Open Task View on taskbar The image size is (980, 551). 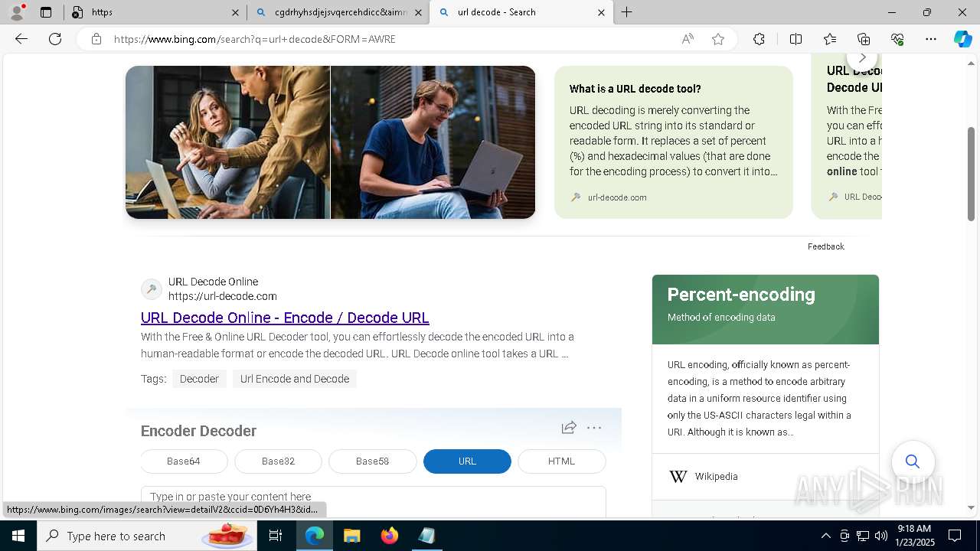(x=276, y=536)
